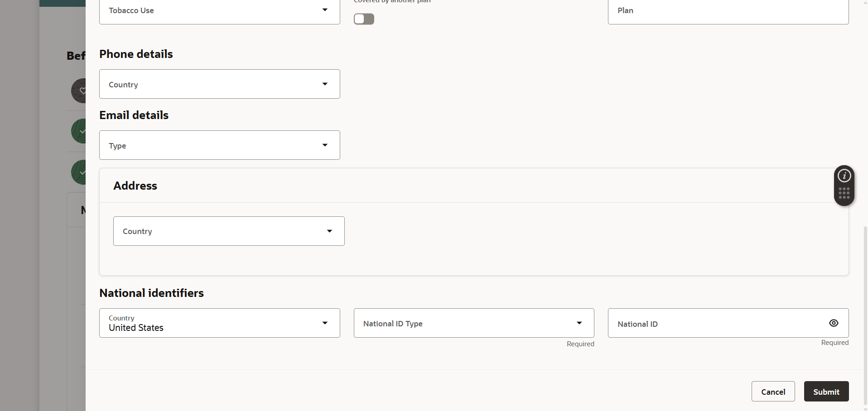Open the National identifiers Country dropdown showing United States

[220, 323]
